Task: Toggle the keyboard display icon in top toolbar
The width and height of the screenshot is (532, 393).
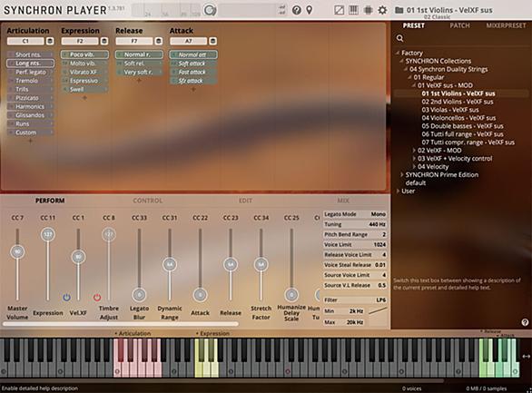Action: pos(353,10)
